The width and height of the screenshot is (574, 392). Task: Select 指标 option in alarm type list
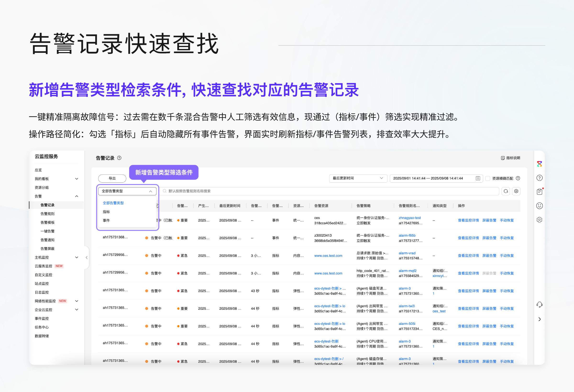point(106,212)
